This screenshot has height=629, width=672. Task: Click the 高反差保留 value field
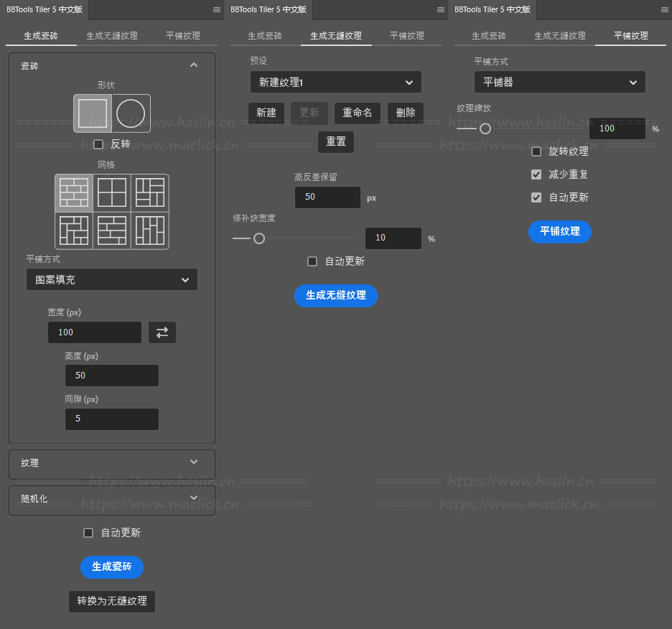(x=327, y=197)
